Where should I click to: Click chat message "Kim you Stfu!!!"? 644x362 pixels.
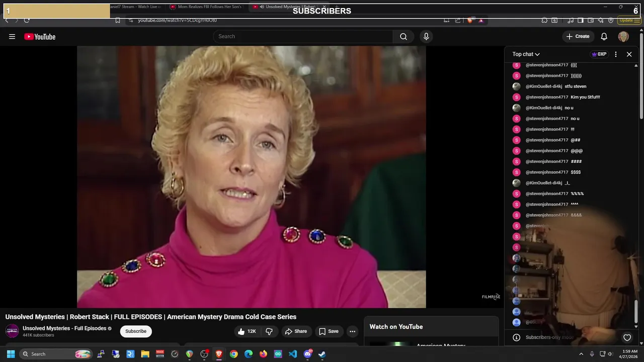[x=585, y=97]
